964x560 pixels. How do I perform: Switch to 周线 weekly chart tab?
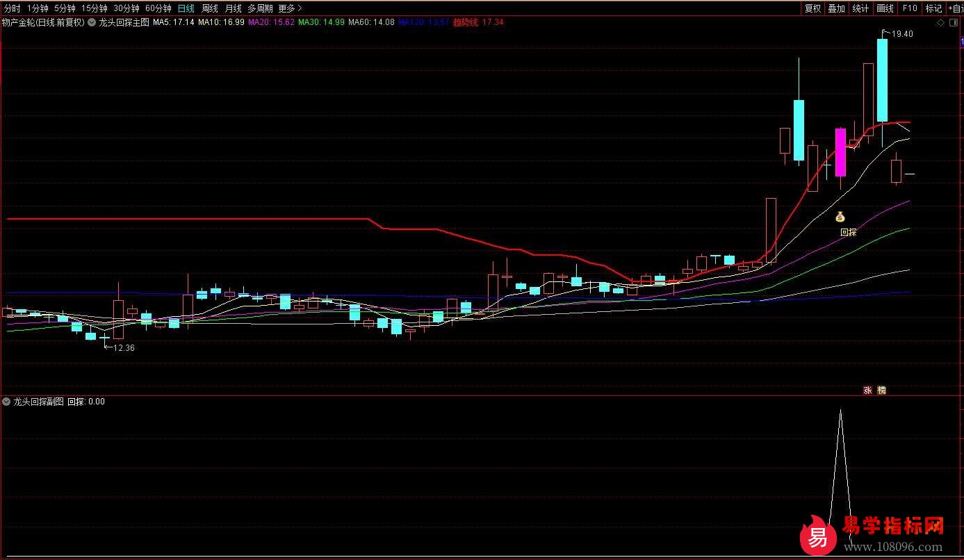point(210,8)
